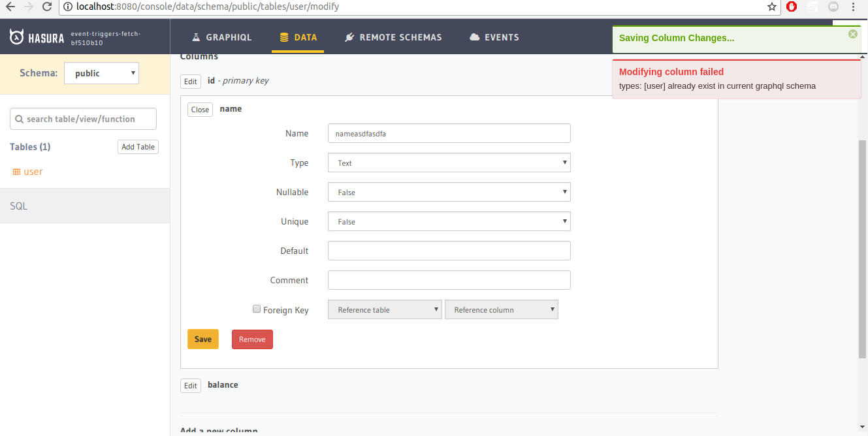Image resolution: width=868 pixels, height=436 pixels.
Task: Open the Reference table dropdown
Action: pyautogui.click(x=384, y=309)
